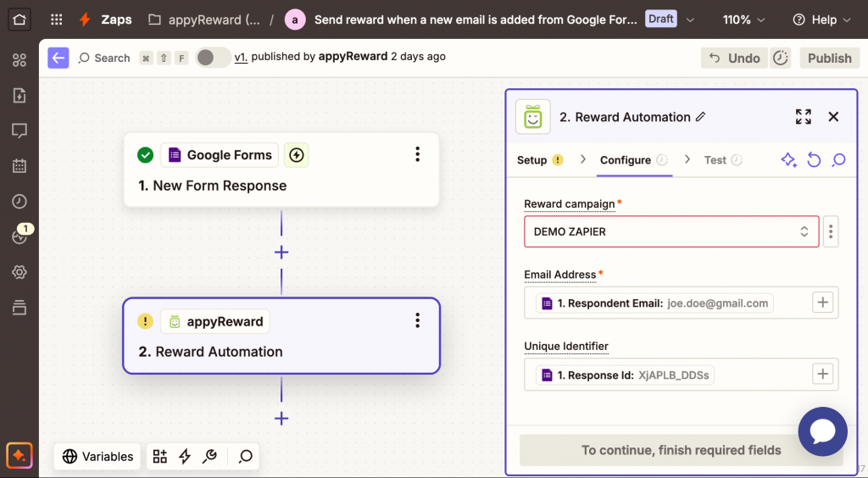Screen dimensions: 868x478
Task: Switch to the Test tab
Action: (x=723, y=160)
